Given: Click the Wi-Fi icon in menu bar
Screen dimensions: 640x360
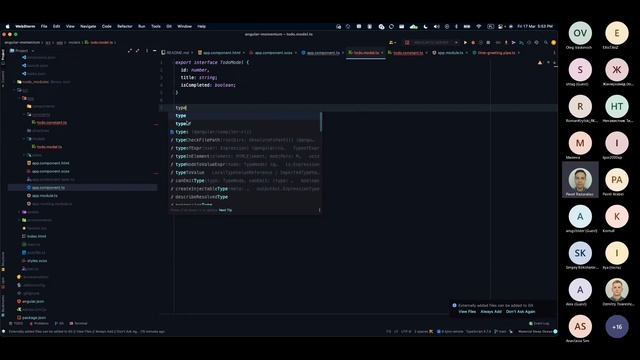Looking at the screenshot, I should pos(478,26).
